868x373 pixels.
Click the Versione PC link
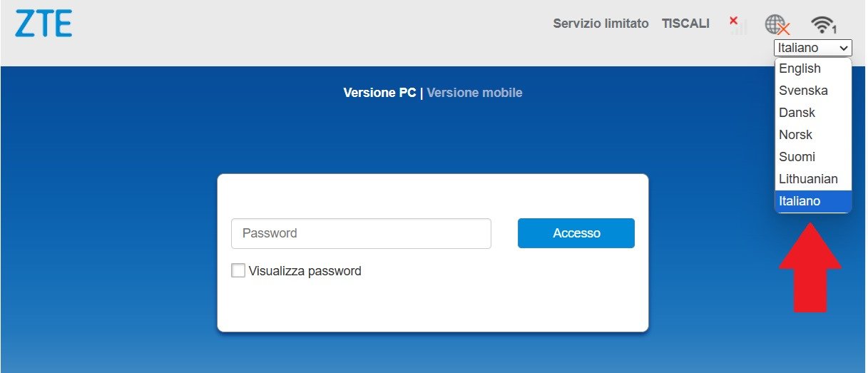point(379,93)
